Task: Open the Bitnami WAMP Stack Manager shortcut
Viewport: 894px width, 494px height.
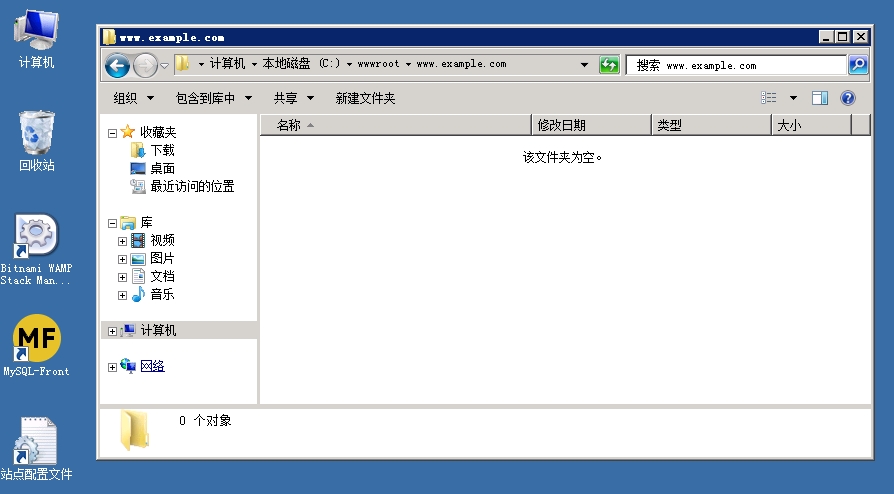Action: (36, 237)
